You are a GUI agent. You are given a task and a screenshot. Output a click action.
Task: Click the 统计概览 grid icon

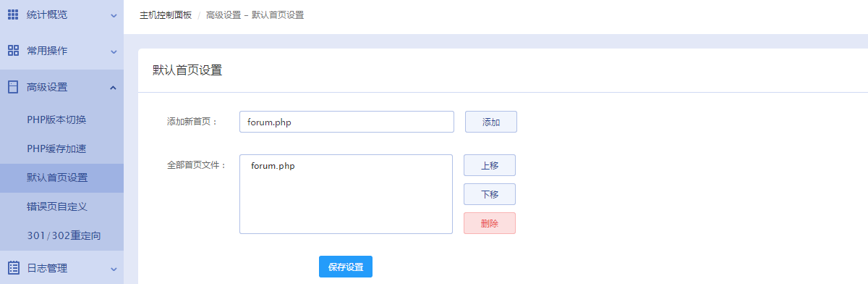[13, 14]
